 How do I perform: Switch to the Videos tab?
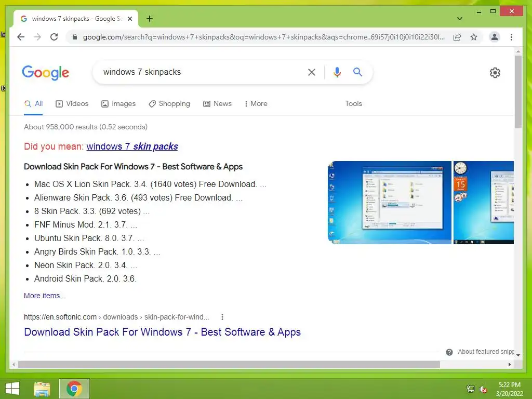pos(72,104)
